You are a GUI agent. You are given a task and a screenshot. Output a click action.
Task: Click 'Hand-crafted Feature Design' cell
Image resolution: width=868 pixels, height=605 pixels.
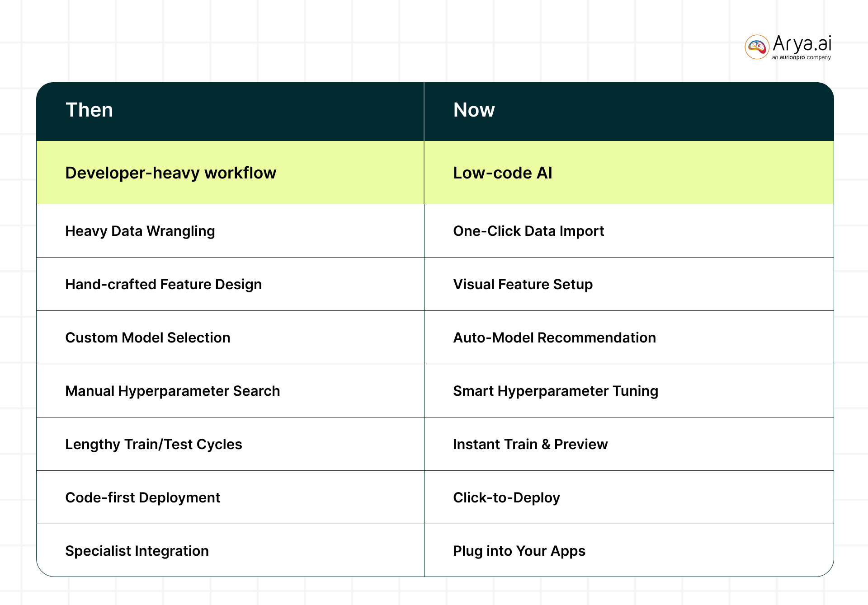click(230, 284)
